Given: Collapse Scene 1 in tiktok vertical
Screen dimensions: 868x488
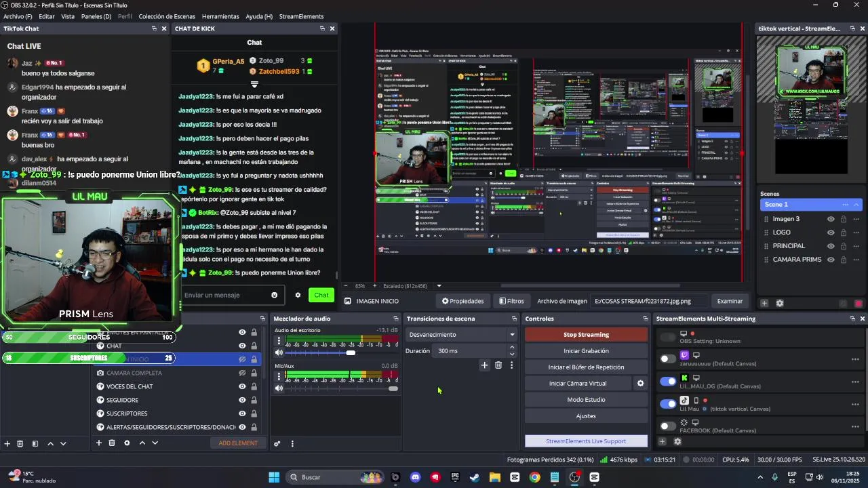Looking at the screenshot, I should pos(856,205).
